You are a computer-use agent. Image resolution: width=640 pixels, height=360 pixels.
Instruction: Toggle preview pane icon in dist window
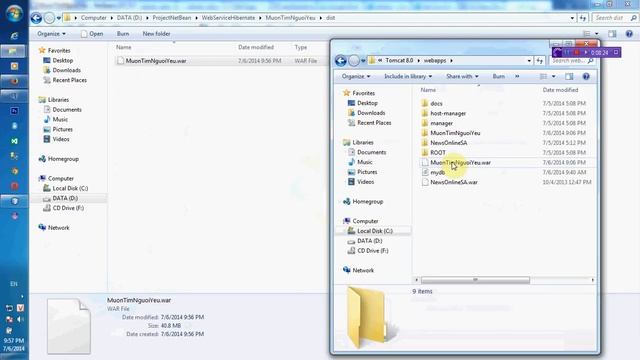click(x=612, y=34)
